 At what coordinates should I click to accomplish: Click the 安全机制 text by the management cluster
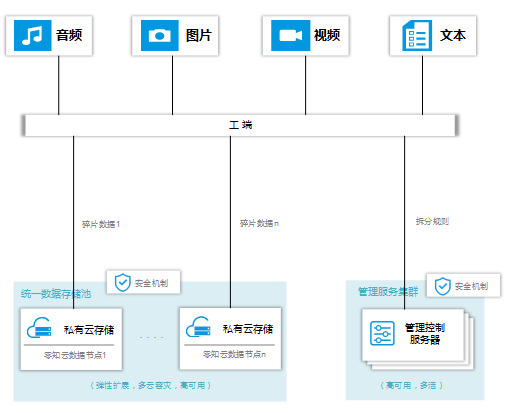point(471,286)
